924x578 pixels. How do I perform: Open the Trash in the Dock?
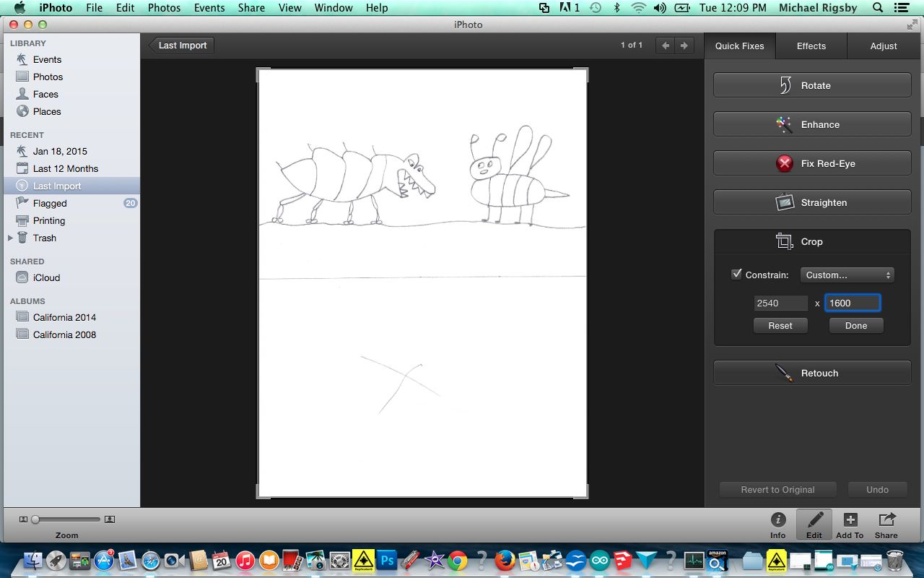coord(895,560)
